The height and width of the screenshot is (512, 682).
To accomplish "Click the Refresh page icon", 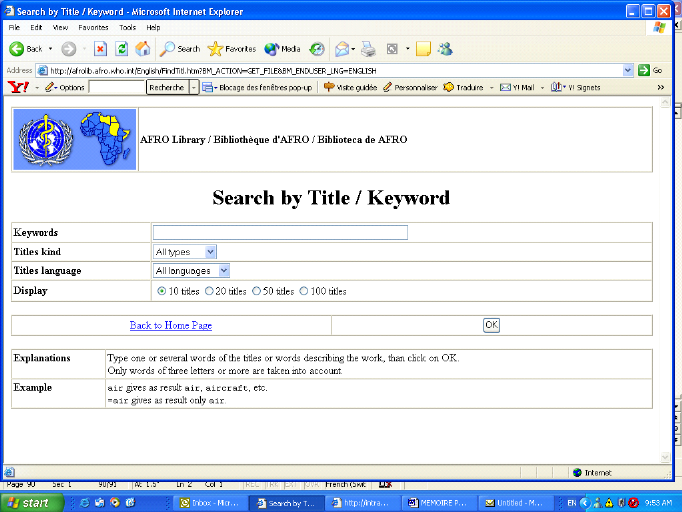I will tap(122, 49).
